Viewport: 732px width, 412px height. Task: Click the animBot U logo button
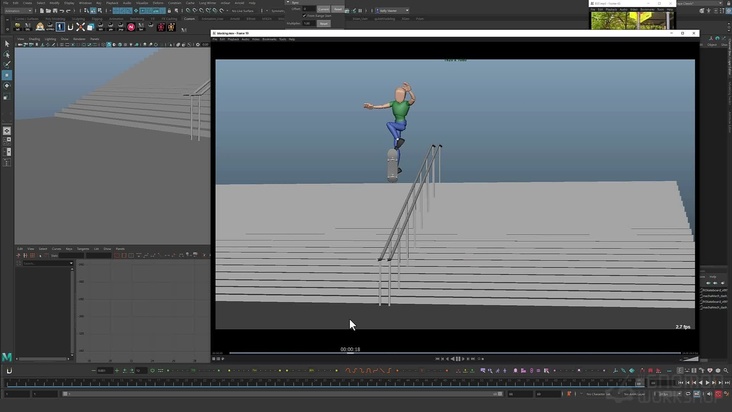coord(9,371)
